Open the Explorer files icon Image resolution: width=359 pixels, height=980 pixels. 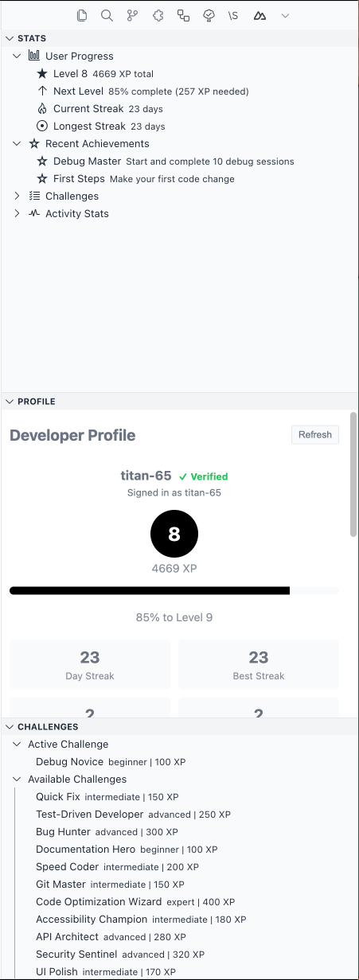(82, 15)
